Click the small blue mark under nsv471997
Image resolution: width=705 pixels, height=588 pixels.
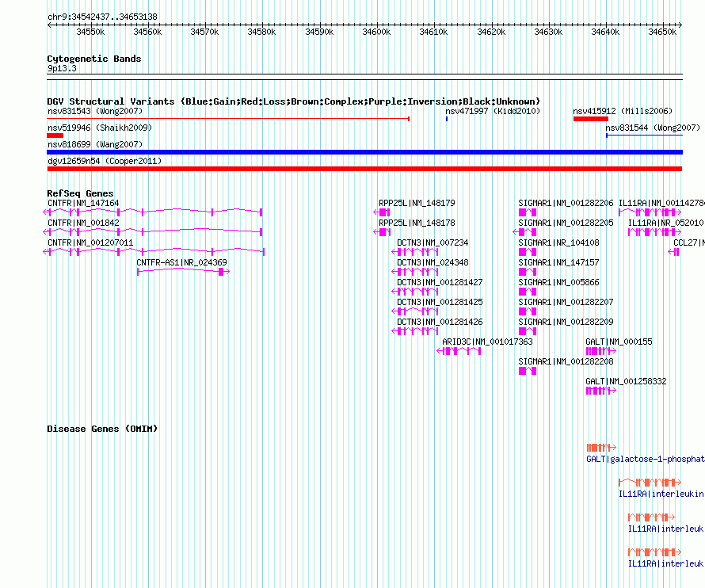tap(447, 119)
